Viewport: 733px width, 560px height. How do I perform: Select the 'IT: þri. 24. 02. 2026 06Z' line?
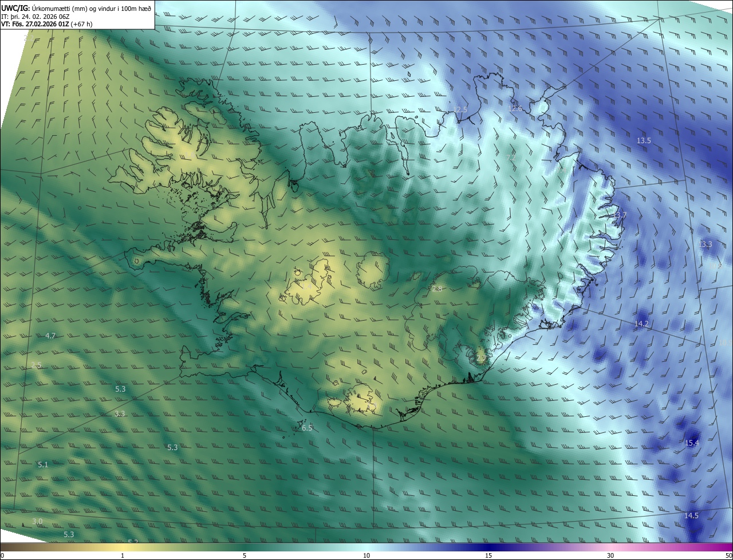pyautogui.click(x=36, y=16)
